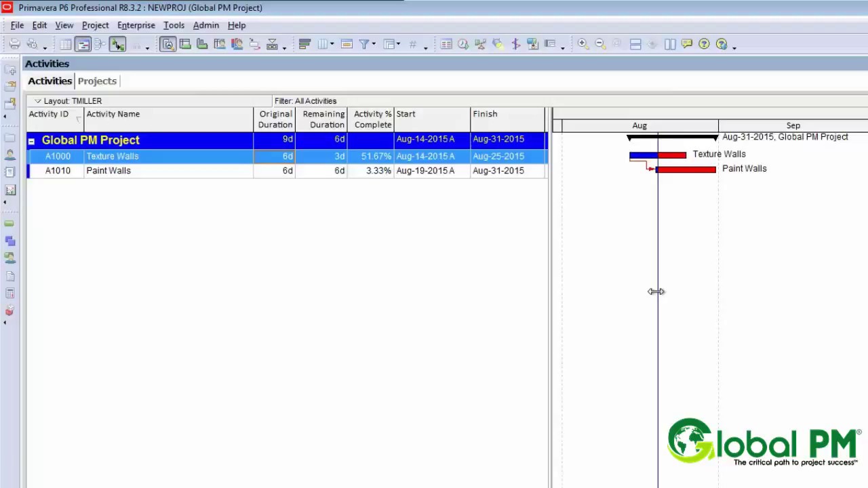
Task: Click the Start column header
Action: [x=432, y=119]
